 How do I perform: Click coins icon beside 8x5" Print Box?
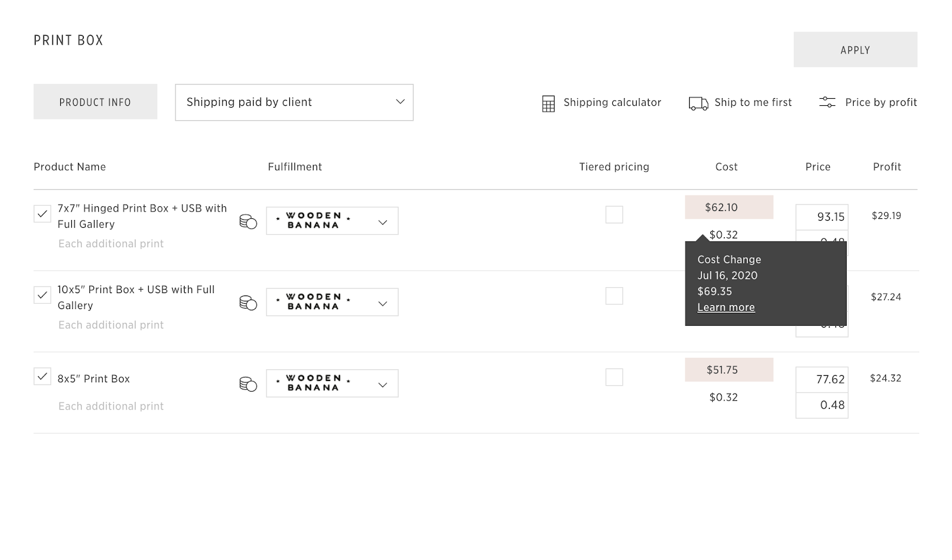[248, 384]
